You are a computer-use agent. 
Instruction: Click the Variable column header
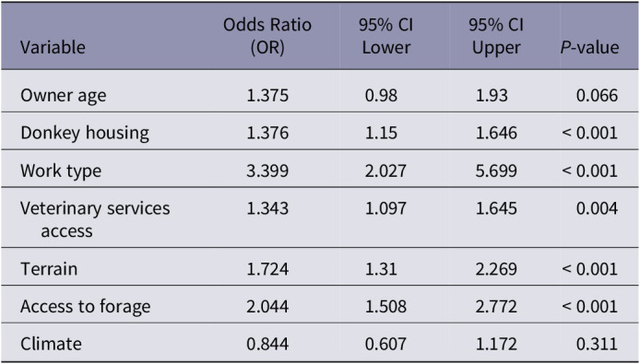pos(53,47)
